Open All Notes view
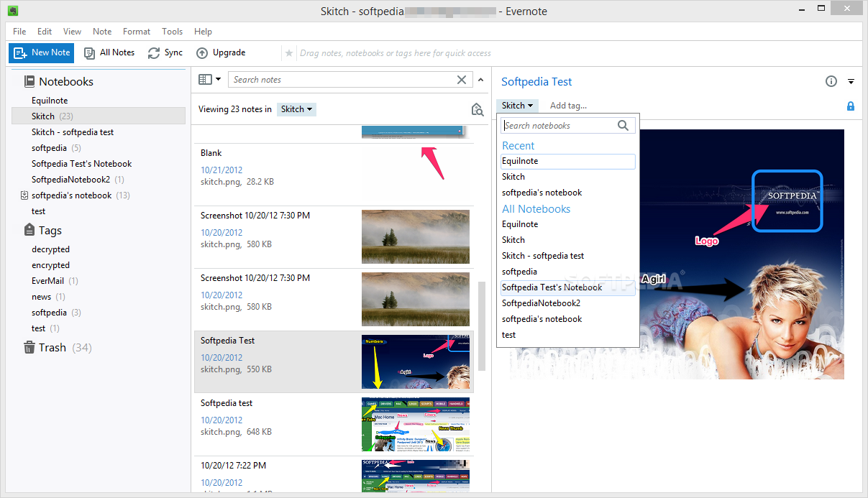The width and height of the screenshot is (868, 498). coord(109,52)
